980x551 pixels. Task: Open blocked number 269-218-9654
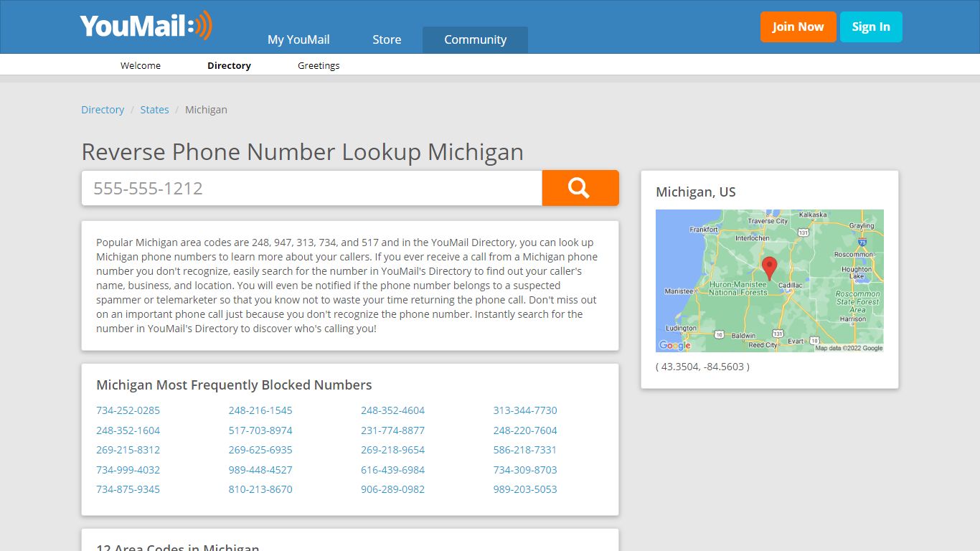(392, 450)
